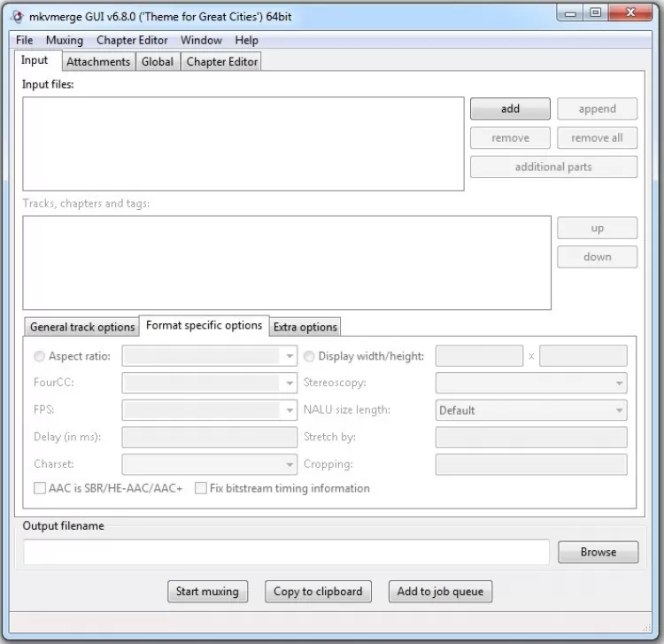This screenshot has height=644, width=664.
Task: Close the mkvmerge GUI window
Action: tap(630, 13)
